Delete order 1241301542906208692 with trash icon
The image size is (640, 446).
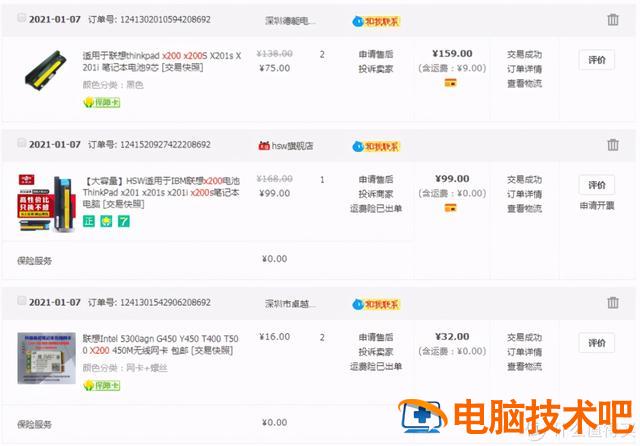click(613, 303)
